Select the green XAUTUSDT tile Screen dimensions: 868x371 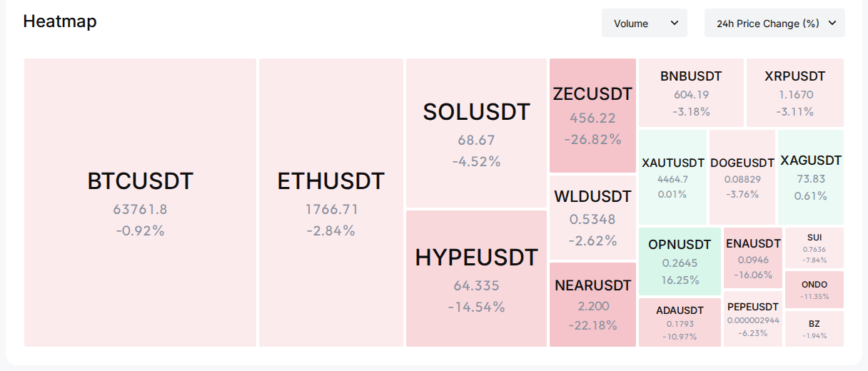click(673, 178)
